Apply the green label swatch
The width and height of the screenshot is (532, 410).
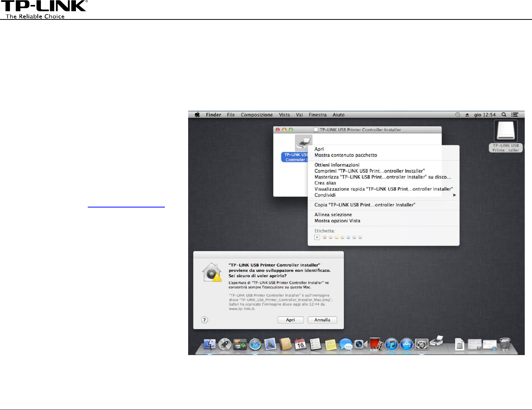[x=342, y=237]
